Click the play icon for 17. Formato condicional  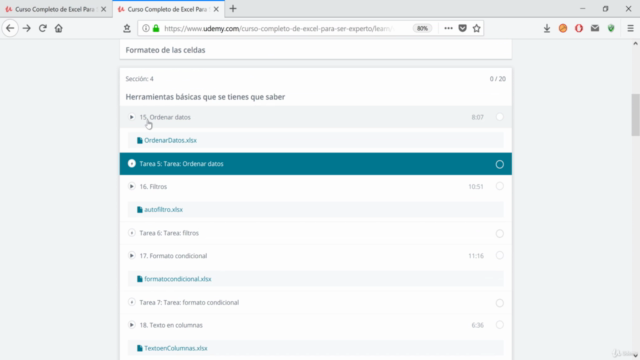click(x=131, y=256)
